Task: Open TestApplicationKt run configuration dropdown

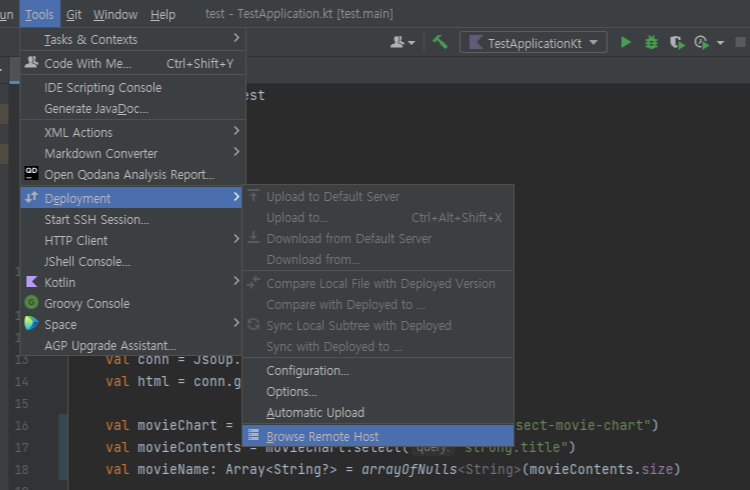Action: pos(533,43)
